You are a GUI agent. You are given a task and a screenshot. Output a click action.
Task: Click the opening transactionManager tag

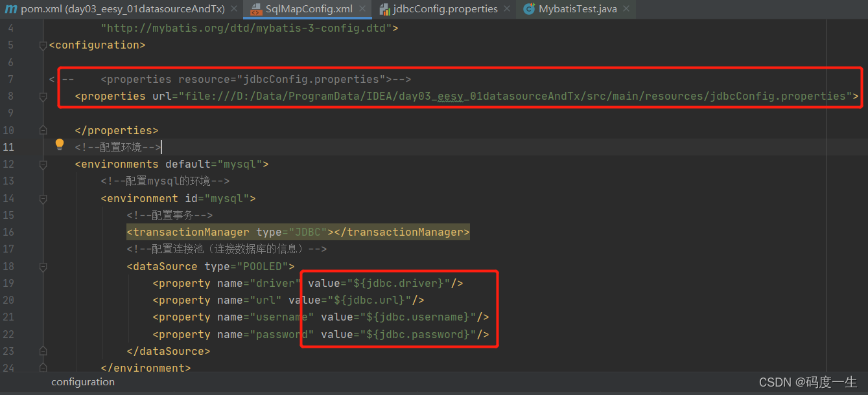pos(230,232)
